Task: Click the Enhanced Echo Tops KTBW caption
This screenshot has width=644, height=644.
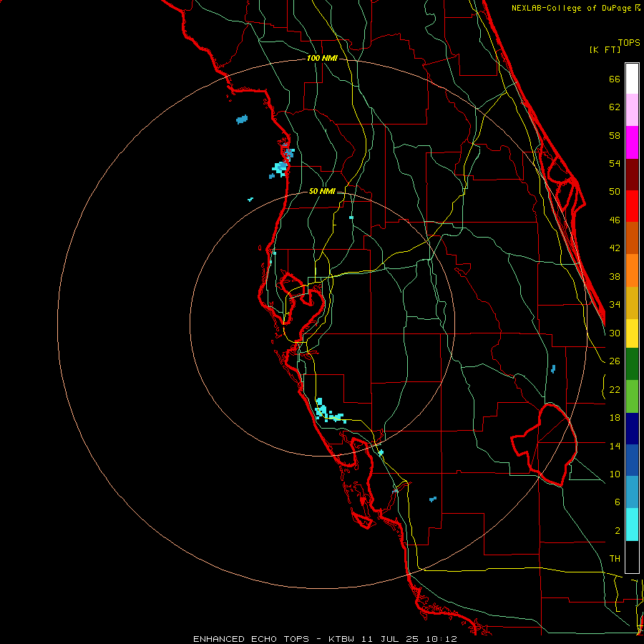Action: tap(325, 639)
